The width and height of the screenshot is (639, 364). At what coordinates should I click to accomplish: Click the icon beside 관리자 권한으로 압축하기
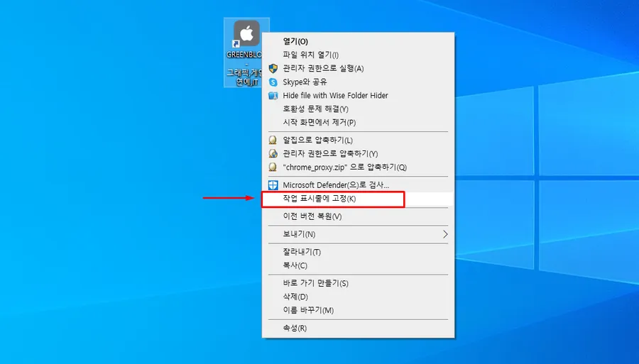(x=273, y=154)
